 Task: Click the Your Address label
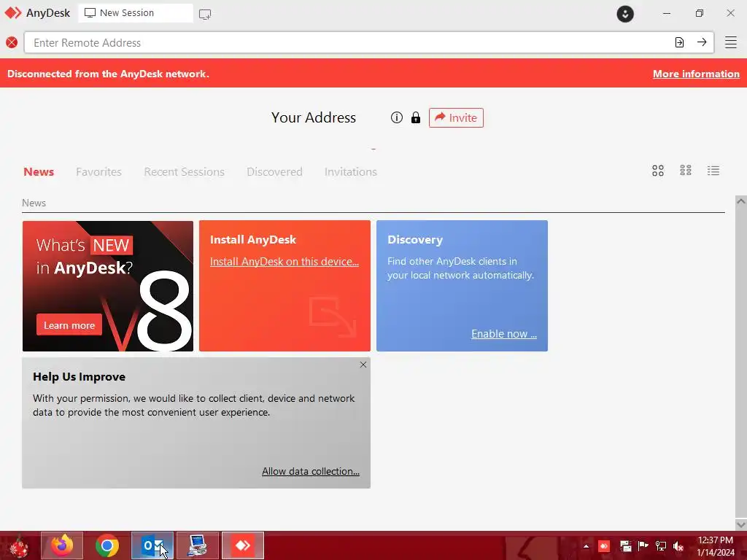(314, 117)
